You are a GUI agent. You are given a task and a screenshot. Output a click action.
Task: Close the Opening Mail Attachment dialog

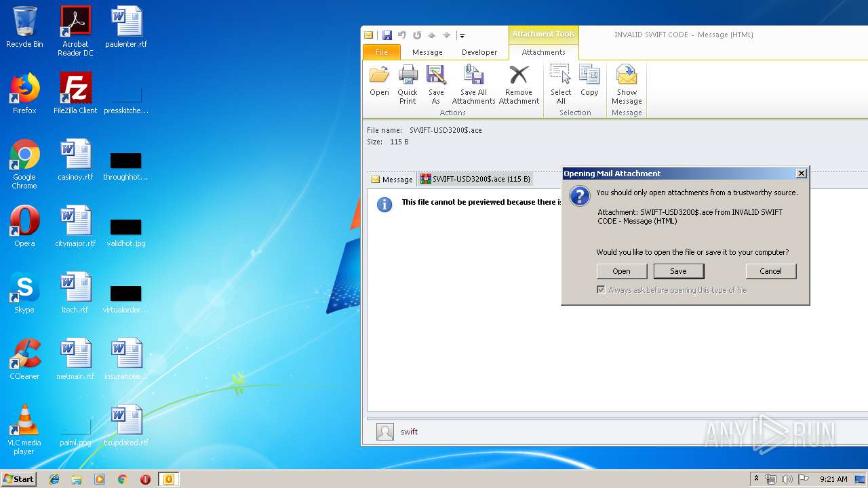pyautogui.click(x=801, y=174)
